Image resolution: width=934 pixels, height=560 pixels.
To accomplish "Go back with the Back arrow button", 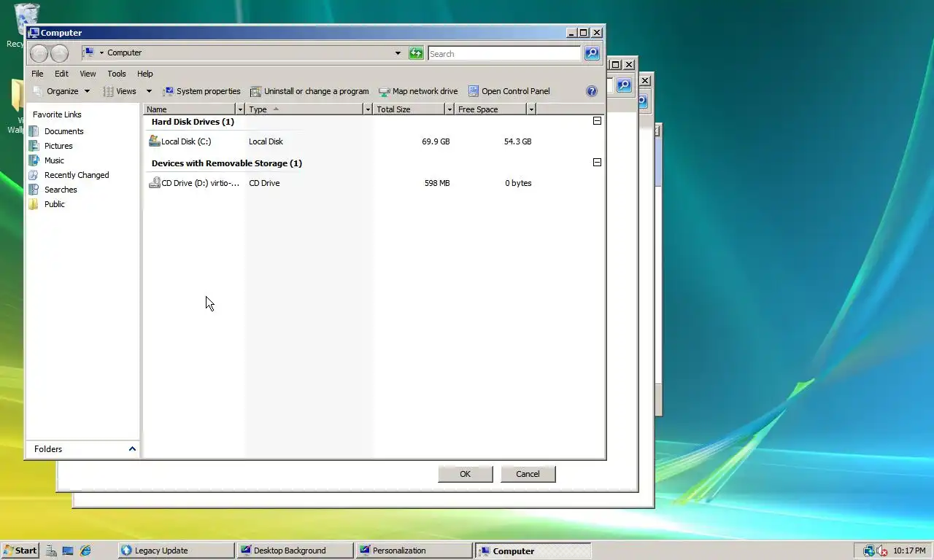I will point(39,52).
